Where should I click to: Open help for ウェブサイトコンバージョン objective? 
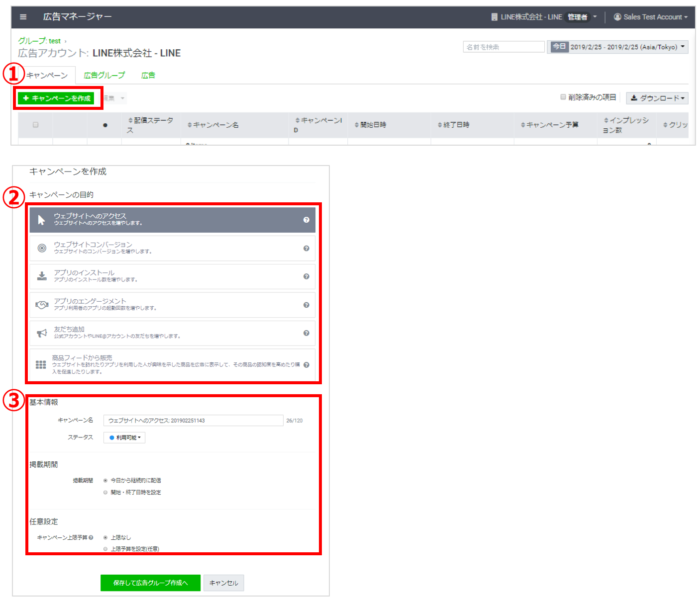(306, 248)
